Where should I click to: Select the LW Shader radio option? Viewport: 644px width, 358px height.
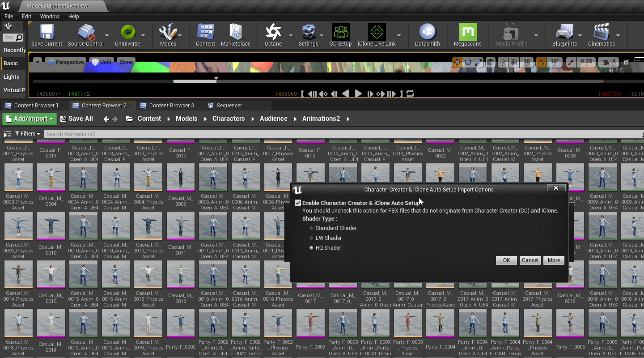tap(311, 238)
